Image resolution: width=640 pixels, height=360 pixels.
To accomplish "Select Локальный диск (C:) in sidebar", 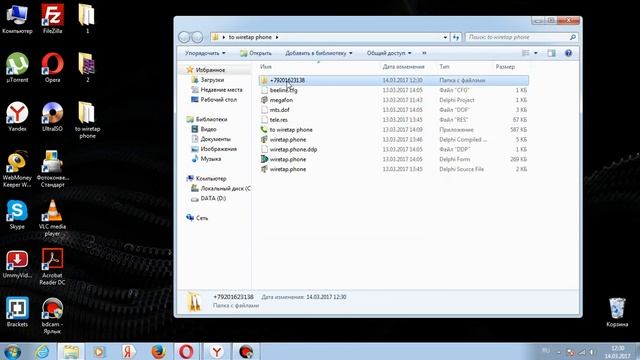I will (x=225, y=189).
